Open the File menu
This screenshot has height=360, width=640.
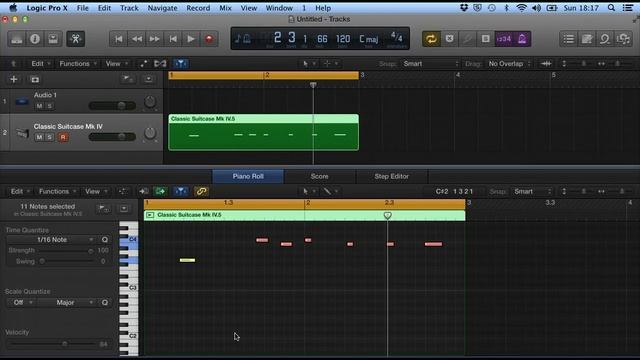tap(82, 8)
